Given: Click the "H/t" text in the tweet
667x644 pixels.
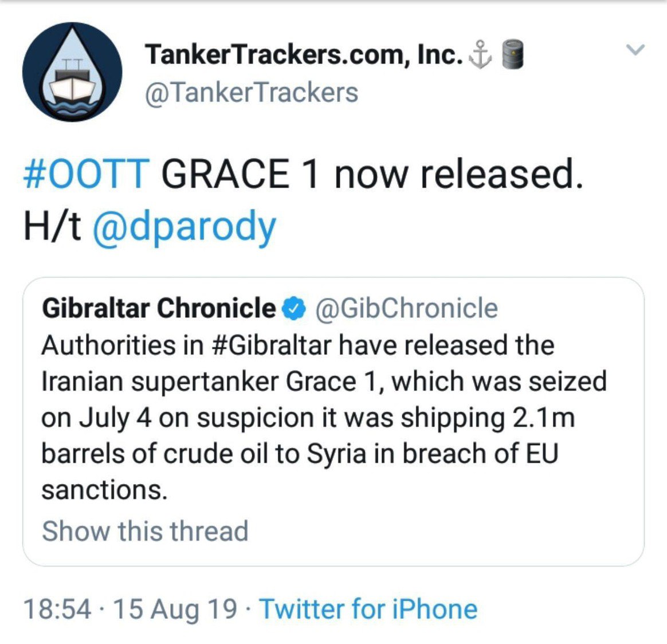Looking at the screenshot, I should coord(52,227).
